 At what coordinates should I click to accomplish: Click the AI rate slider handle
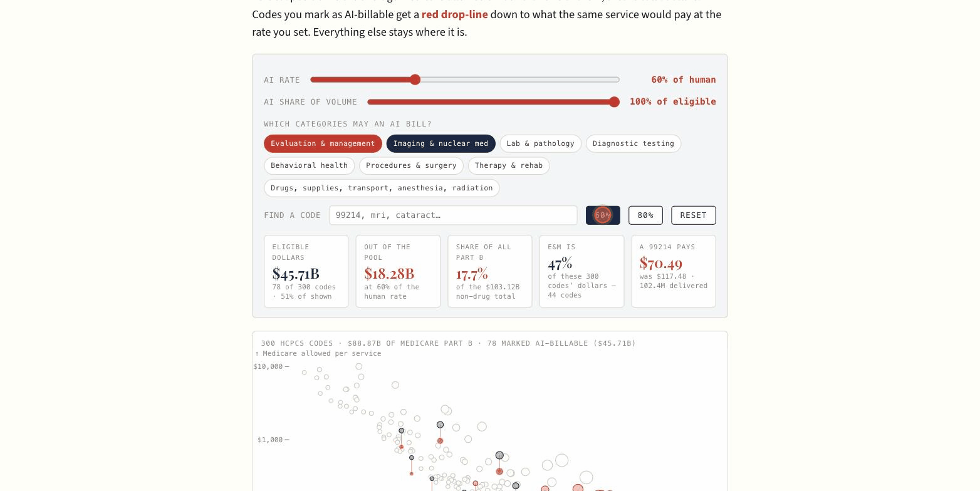[x=415, y=80]
